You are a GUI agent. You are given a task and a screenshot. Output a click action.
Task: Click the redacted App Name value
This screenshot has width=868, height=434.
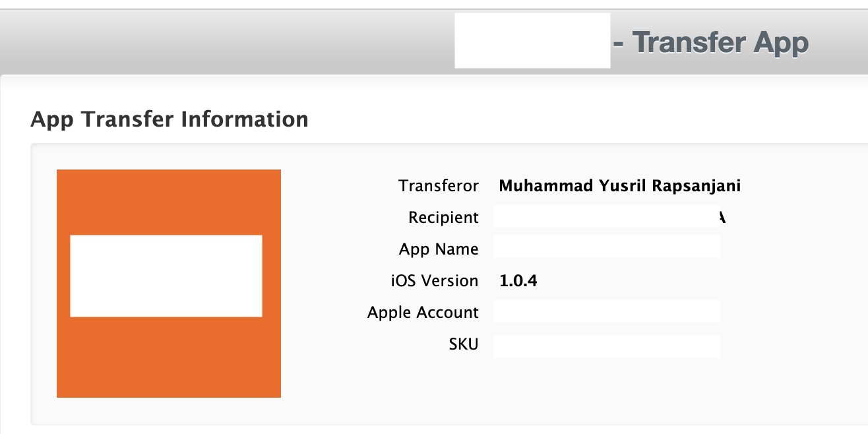(606, 247)
